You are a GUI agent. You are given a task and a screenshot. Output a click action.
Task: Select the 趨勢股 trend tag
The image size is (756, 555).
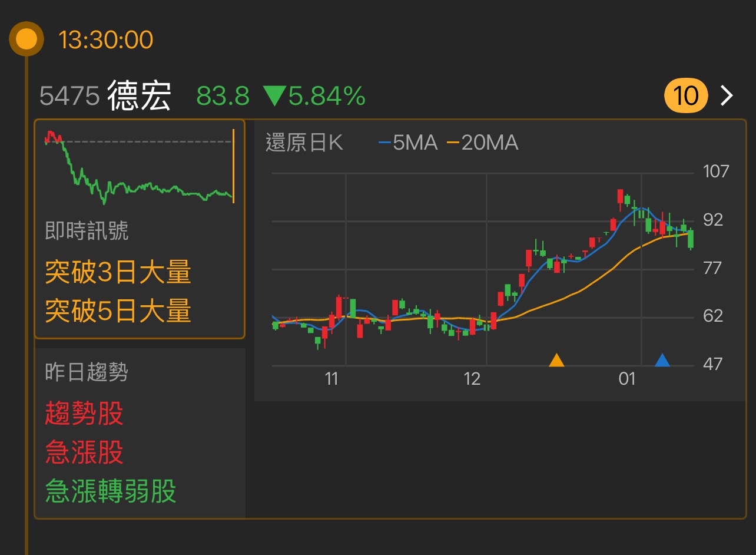pyautogui.click(x=84, y=413)
